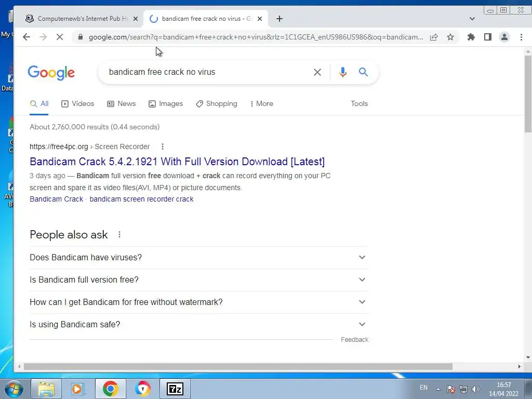Close the Computernewb's Internet Pub tab
This screenshot has height=399, width=532.
point(136,19)
